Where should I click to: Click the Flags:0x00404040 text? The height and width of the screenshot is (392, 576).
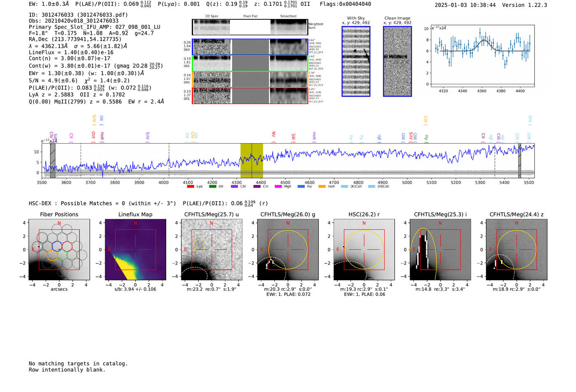point(346,4)
